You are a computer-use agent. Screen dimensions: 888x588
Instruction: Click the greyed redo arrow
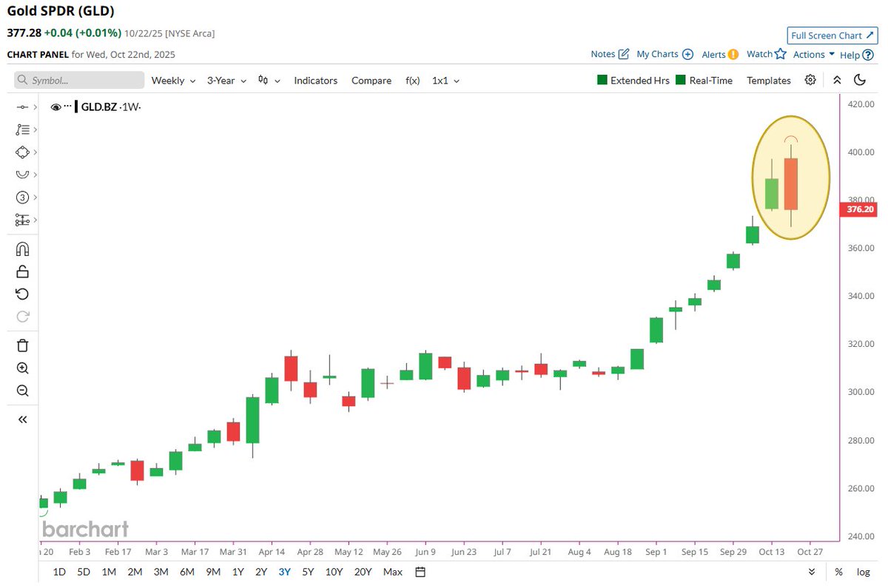[22, 317]
